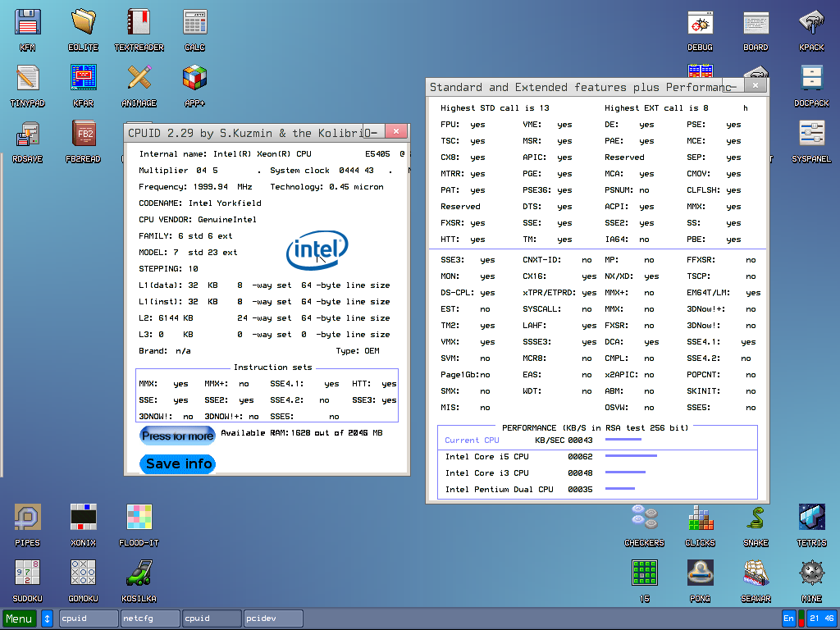Launch the CALC calculator icon
This screenshot has width=840, height=630.
pyautogui.click(x=194, y=22)
